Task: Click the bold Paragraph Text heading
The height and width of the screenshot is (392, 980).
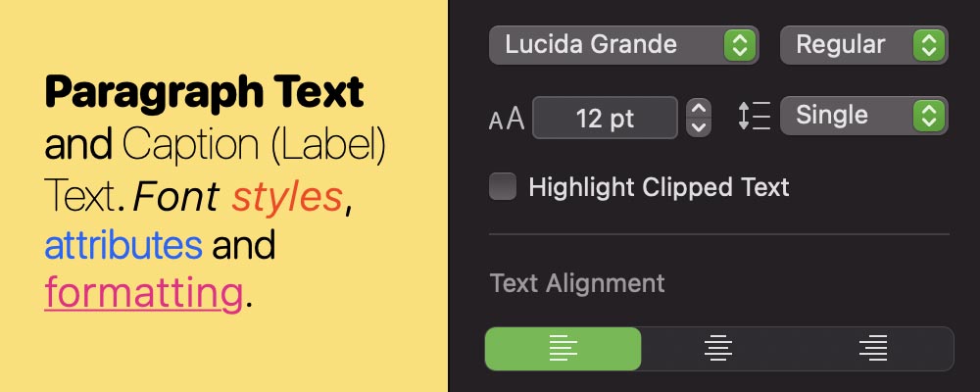Action: point(204,94)
